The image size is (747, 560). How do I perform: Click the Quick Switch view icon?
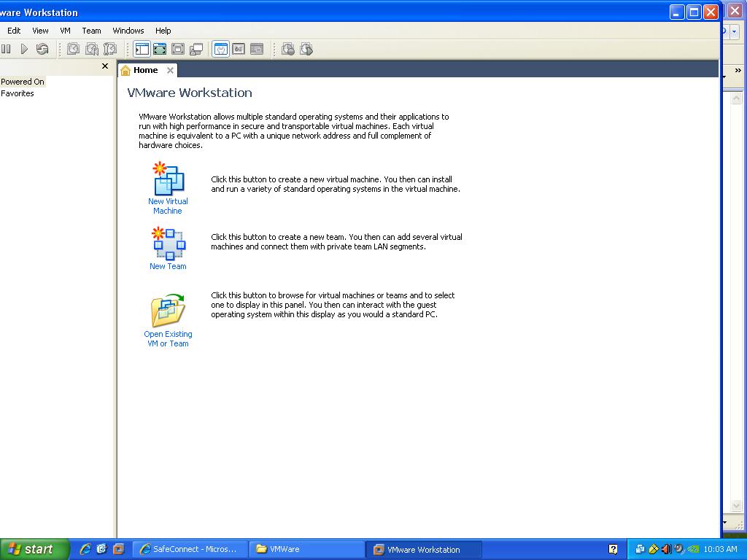[178, 49]
